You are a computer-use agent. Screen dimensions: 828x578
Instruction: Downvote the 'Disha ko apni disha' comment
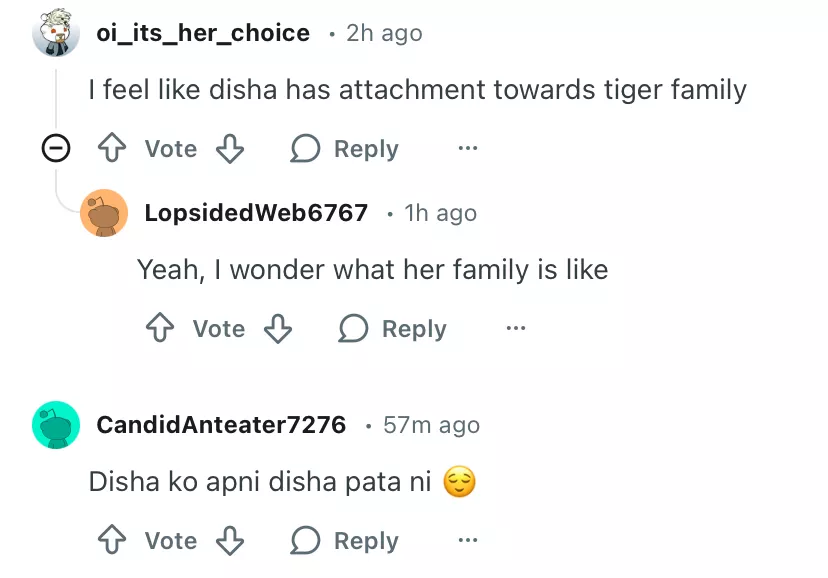click(231, 541)
